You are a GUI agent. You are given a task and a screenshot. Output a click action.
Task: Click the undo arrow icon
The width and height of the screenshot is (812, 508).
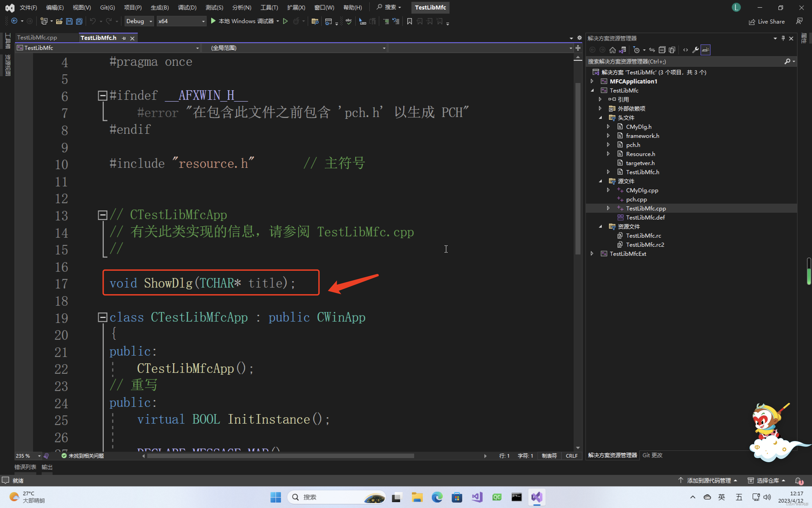click(93, 21)
